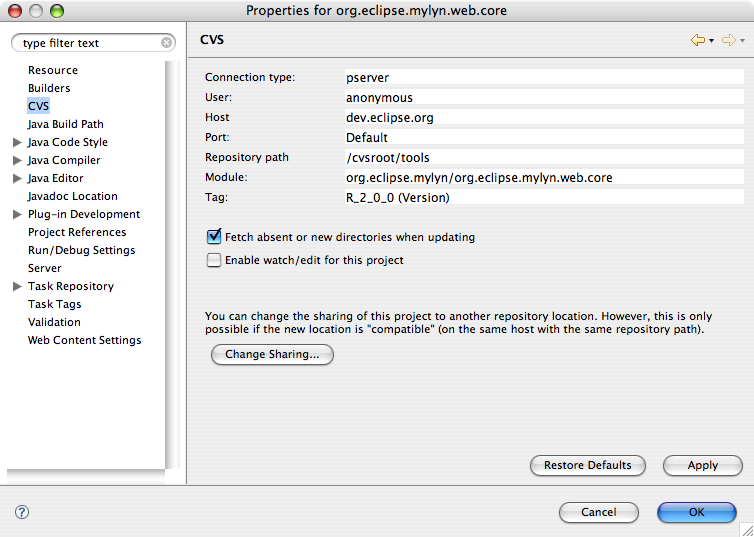Viewport: 754px width, 537px height.
Task: Select the Java Editor label
Action: point(56,178)
